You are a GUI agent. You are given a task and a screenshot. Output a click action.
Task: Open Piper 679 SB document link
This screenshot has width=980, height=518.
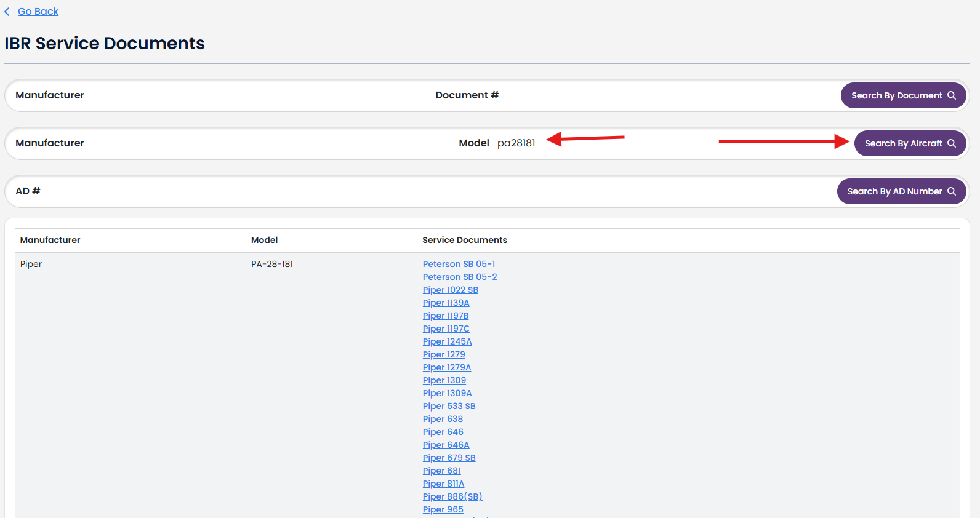pos(449,458)
